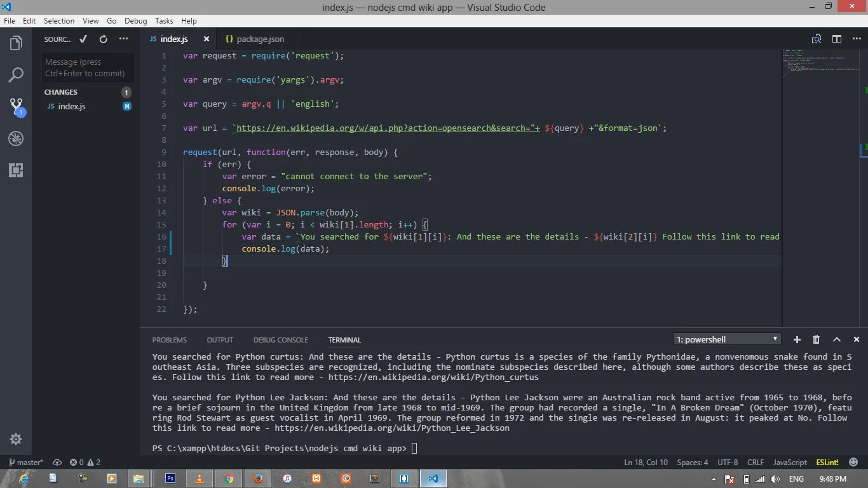Screen dimensions: 868x488
Task: Open the Source Control view icon
Action: [x=16, y=107]
